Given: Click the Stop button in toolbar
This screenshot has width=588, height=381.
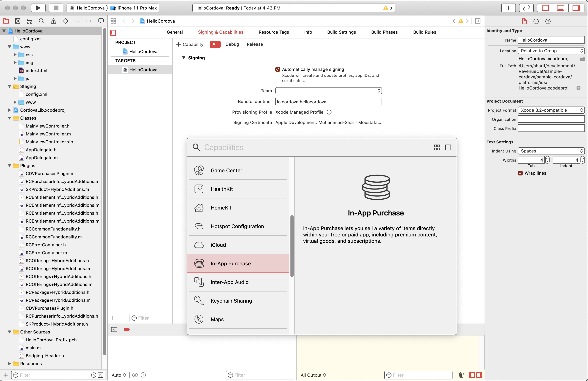Looking at the screenshot, I should 56,8.
